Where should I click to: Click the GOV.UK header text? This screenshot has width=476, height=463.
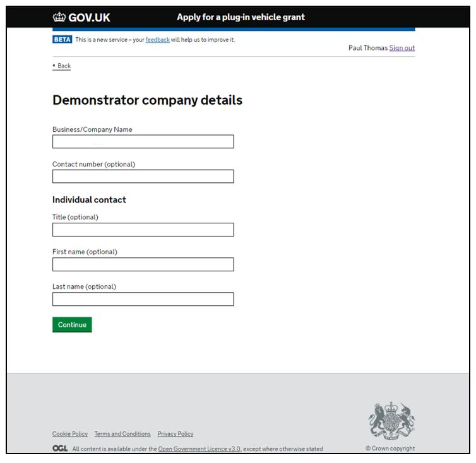pos(89,18)
